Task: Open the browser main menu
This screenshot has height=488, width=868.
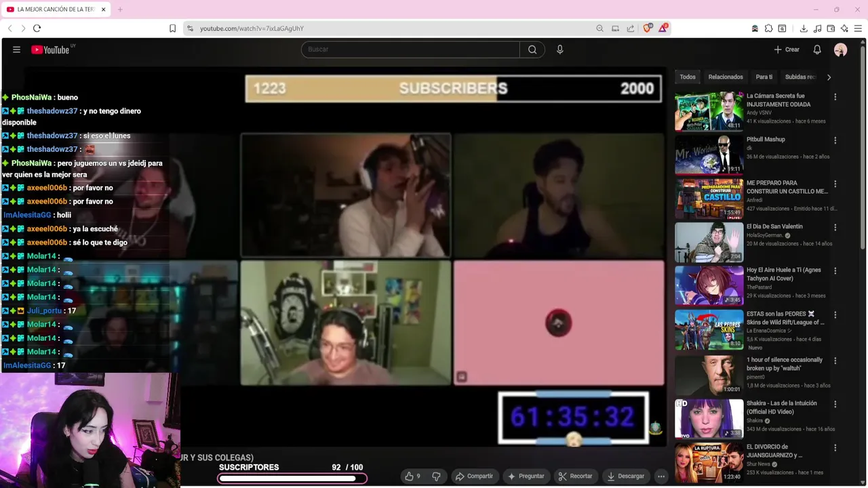Action: pos(859,28)
